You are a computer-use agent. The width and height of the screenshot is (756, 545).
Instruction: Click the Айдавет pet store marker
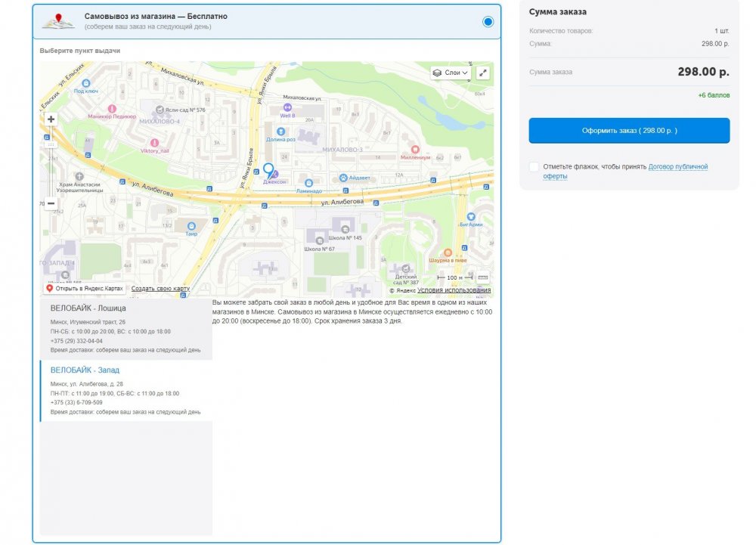343,178
